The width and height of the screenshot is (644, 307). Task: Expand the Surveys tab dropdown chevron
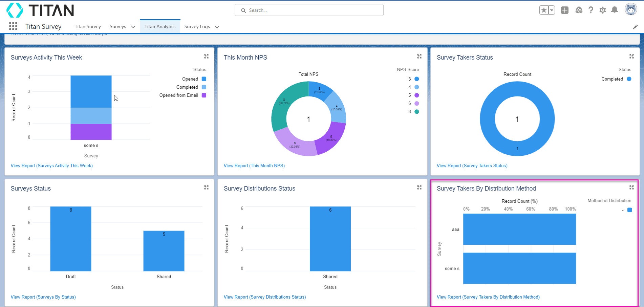133,27
